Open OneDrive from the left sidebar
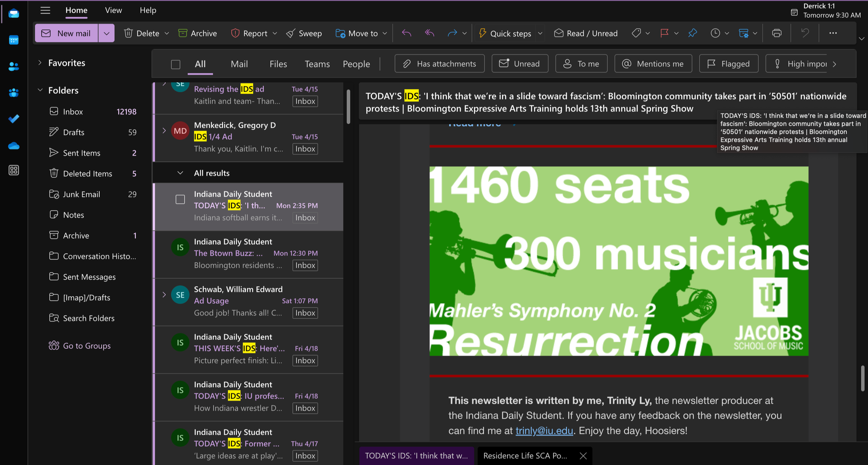Viewport: 868px width, 465px height. 14,145
